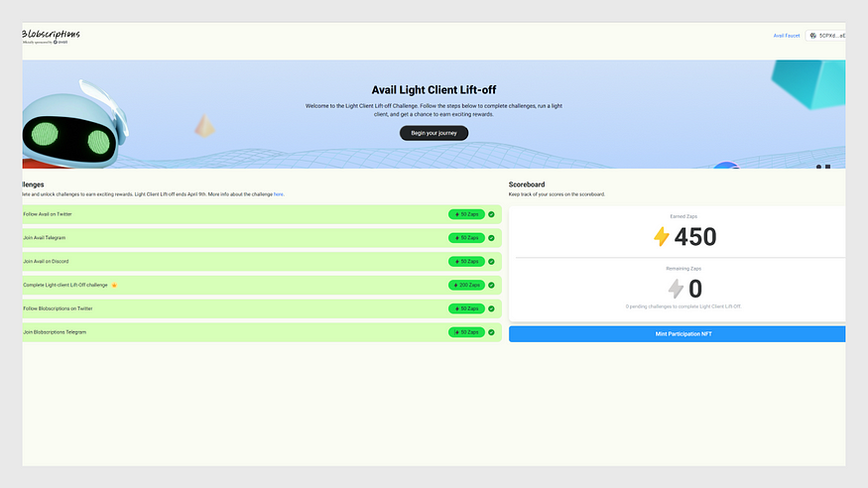Click 50 Zaps badge for Join Blobscriptions Telegram
This screenshot has width=868, height=488.
coord(466,332)
